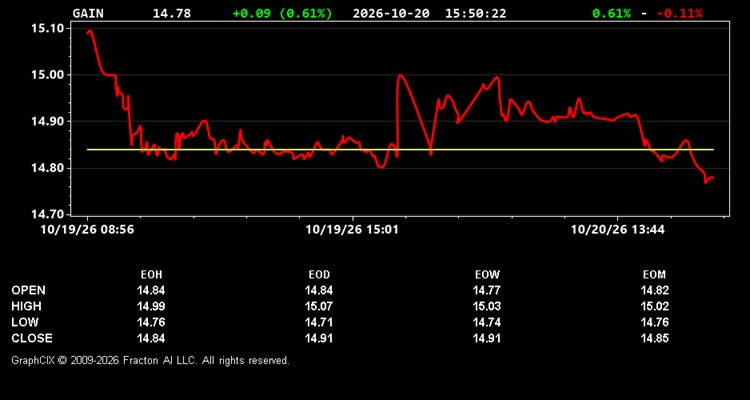This screenshot has width=750, height=400.
Task: Select the current price 14.78
Action: pos(172,13)
